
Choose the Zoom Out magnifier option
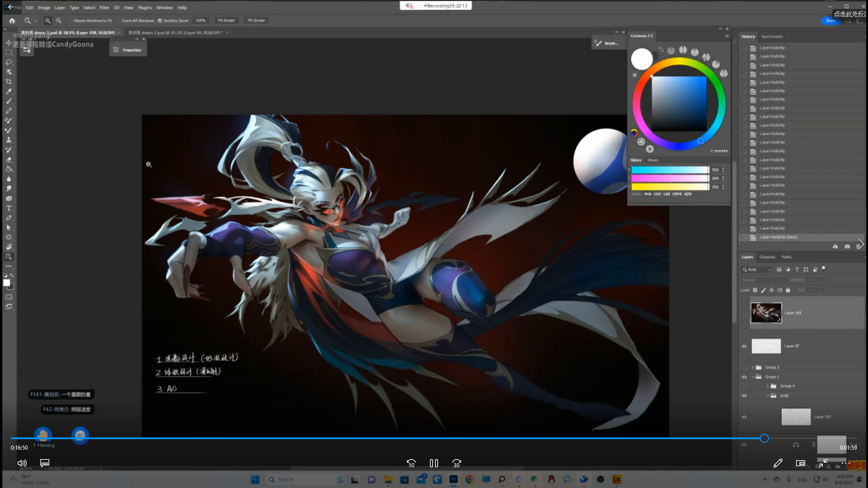coord(59,20)
